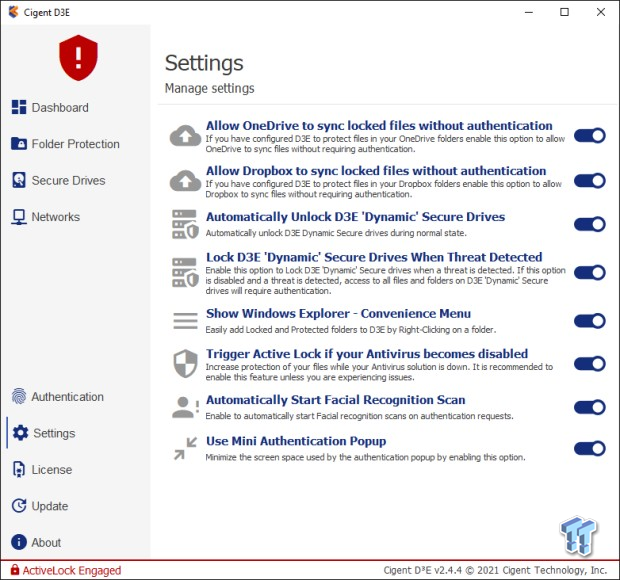Viewport: 620px width, 580px height.
Task: Click 'Easily add Locked and Protected folders' description
Action: pyautogui.click(x=351, y=329)
